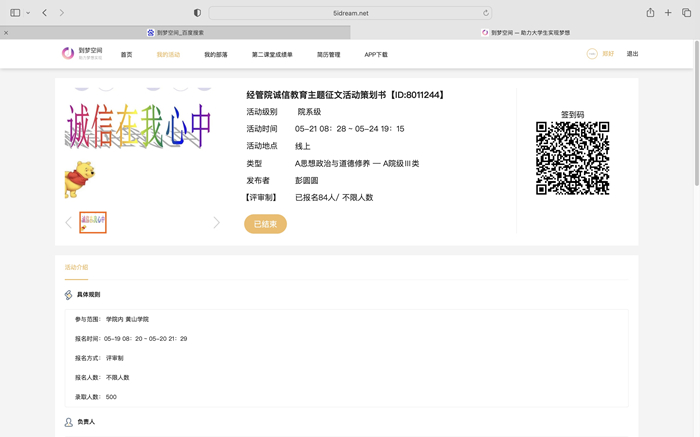This screenshot has height=437, width=700.
Task: Click the Safari sidebar toggle icon
Action: point(15,13)
